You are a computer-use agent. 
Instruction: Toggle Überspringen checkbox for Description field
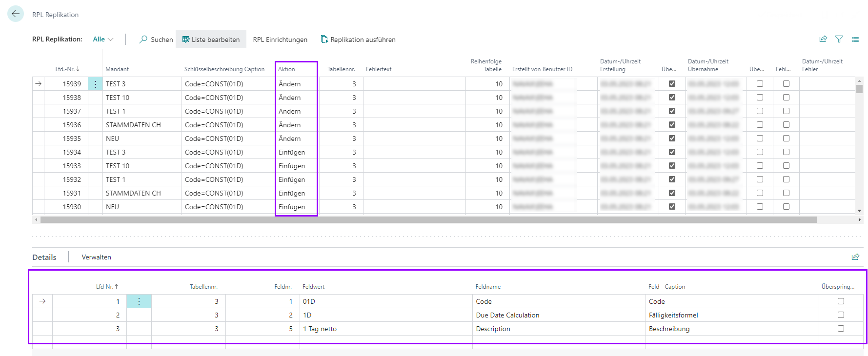pyautogui.click(x=841, y=329)
